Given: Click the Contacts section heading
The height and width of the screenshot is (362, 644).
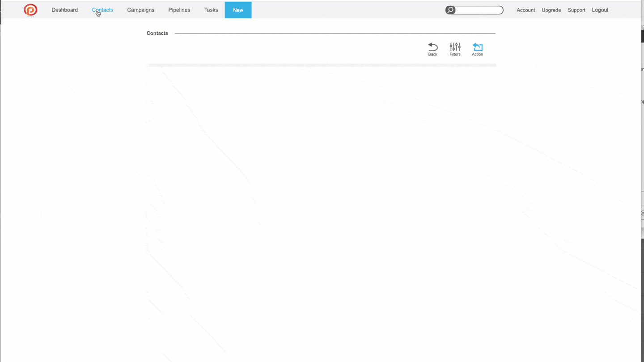Looking at the screenshot, I should pos(157,33).
